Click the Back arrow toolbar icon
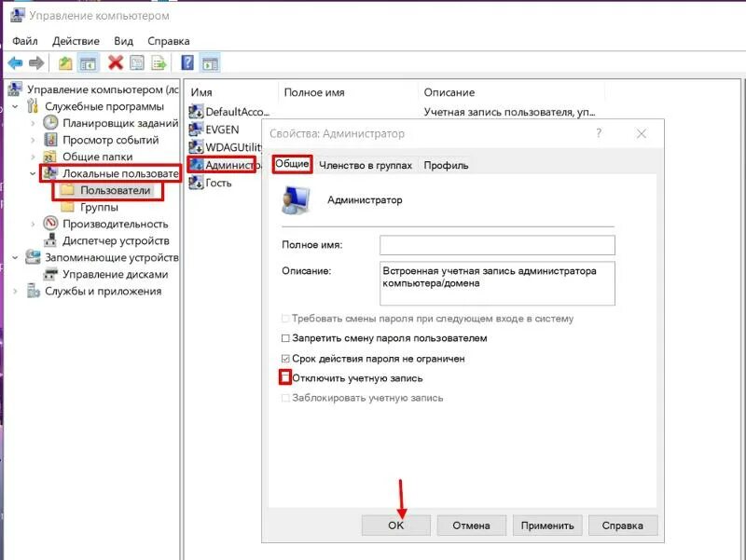Screen dimensions: 746x560 coord(15,62)
